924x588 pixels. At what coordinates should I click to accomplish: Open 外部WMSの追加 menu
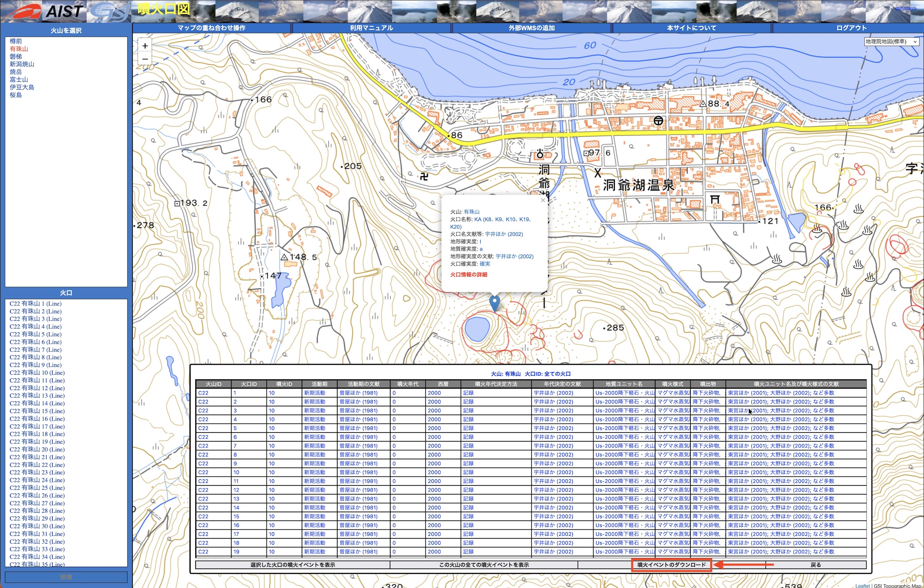[531, 28]
